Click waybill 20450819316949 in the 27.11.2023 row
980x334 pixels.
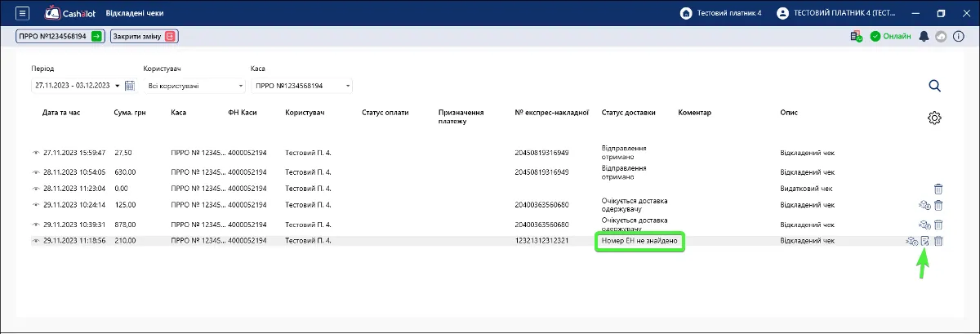pyautogui.click(x=542, y=153)
